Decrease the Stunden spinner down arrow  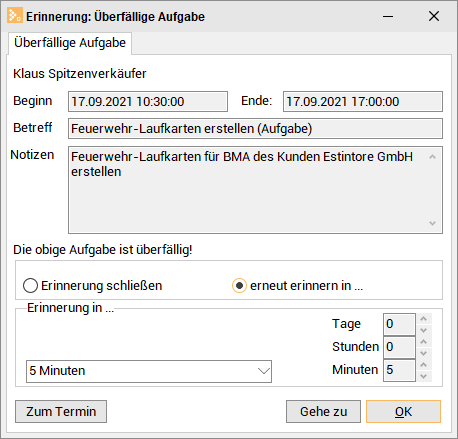[x=424, y=353]
